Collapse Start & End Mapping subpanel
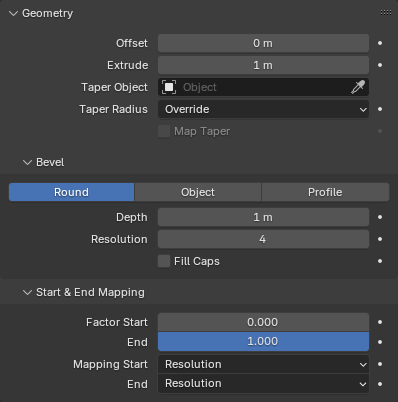 tap(27, 292)
